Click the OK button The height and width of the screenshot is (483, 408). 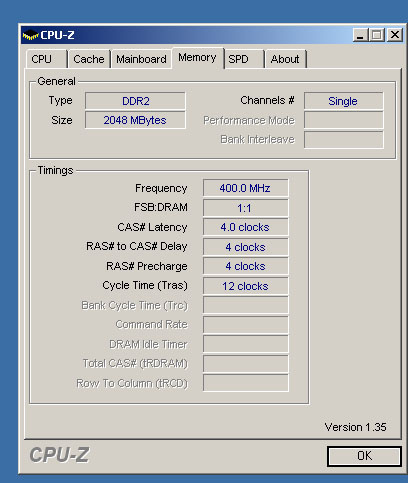click(364, 456)
